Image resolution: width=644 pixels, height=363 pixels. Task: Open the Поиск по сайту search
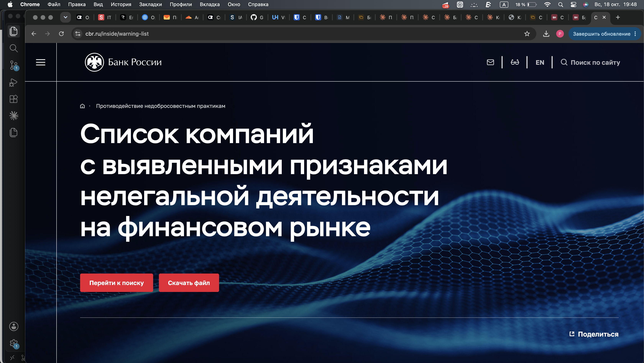tap(590, 62)
